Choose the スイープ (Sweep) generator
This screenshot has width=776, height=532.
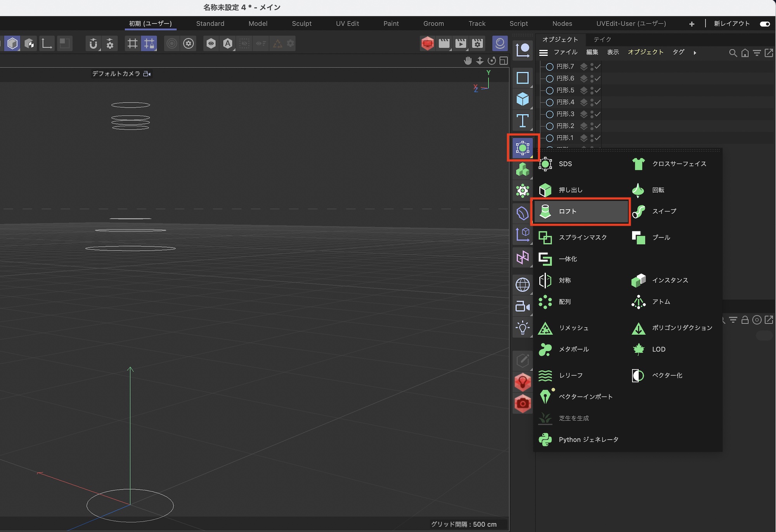(664, 211)
